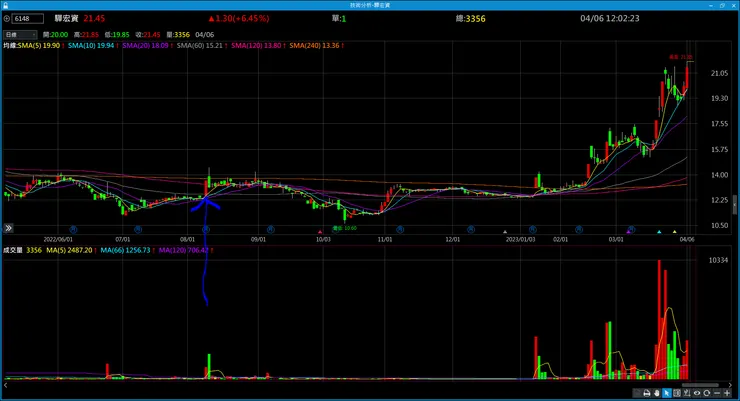Click the SMA(120) 13.80 legend label

(x=256, y=46)
